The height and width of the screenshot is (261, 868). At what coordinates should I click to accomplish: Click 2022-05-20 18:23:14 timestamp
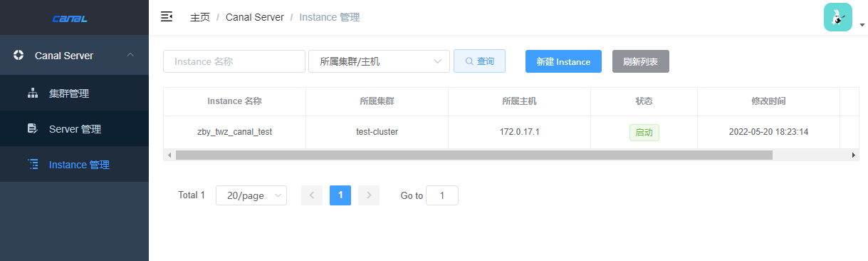pyautogui.click(x=768, y=132)
